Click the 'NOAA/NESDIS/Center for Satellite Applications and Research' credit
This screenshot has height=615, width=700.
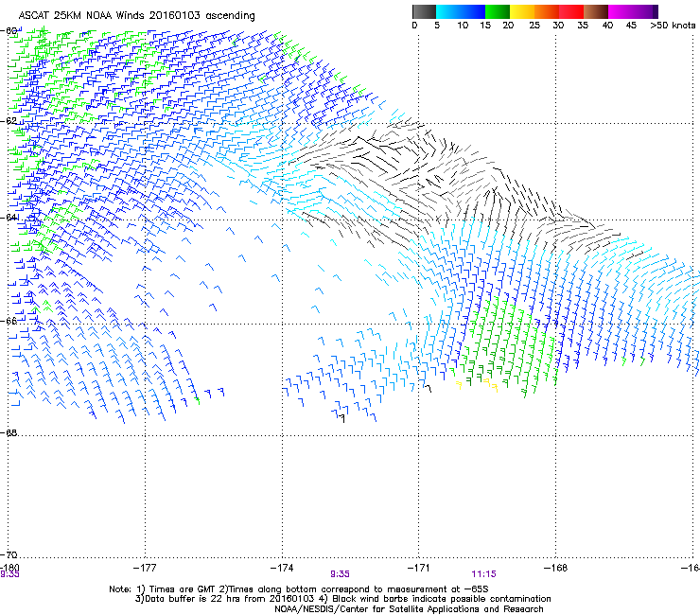pos(409,609)
